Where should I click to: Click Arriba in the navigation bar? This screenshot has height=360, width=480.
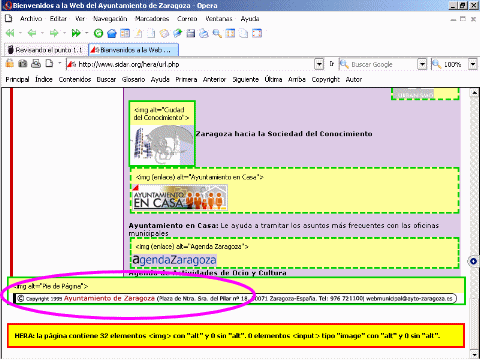297,79
